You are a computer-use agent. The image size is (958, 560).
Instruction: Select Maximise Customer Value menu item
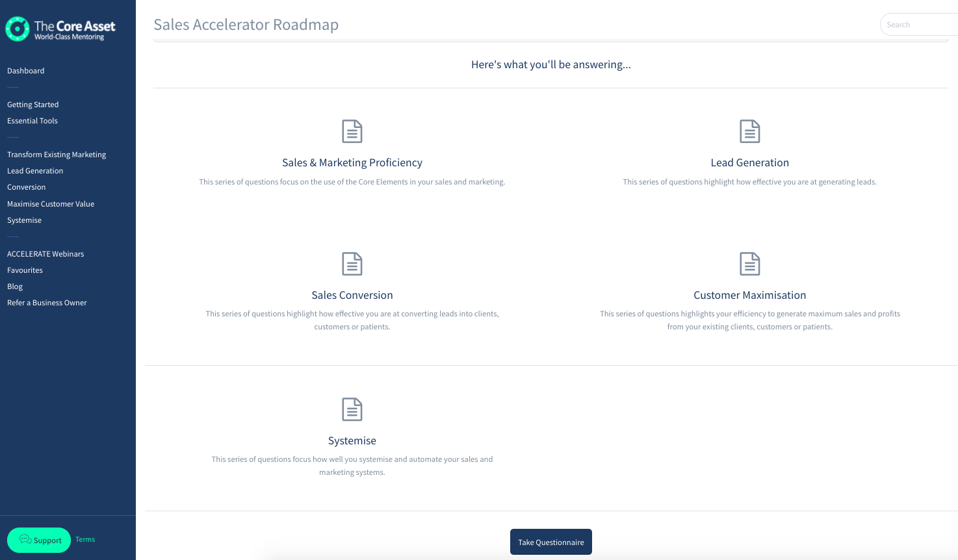coord(51,204)
